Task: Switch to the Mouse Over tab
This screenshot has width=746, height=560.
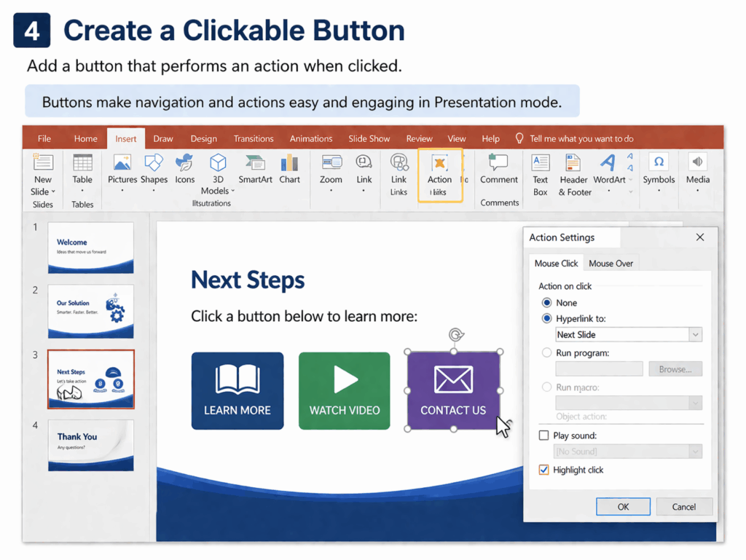Action: (x=611, y=263)
